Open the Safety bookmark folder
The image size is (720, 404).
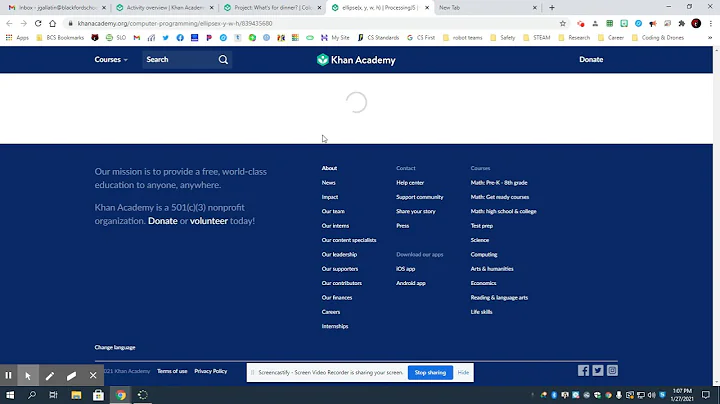(x=502, y=38)
